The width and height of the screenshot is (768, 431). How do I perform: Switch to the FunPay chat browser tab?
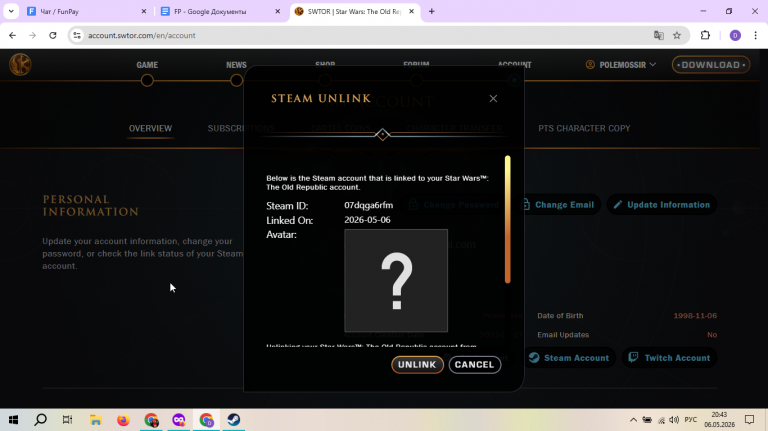coord(81,11)
